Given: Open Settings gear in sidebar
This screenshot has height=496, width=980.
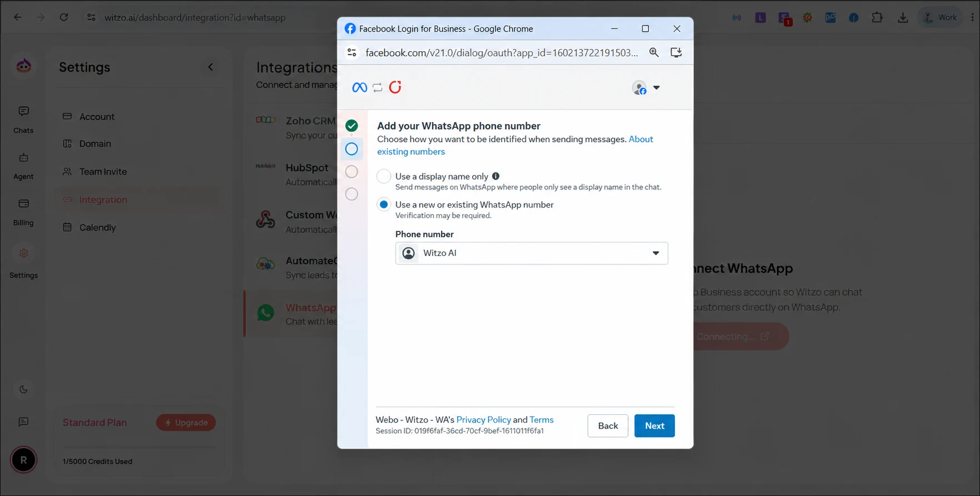Looking at the screenshot, I should tap(23, 254).
